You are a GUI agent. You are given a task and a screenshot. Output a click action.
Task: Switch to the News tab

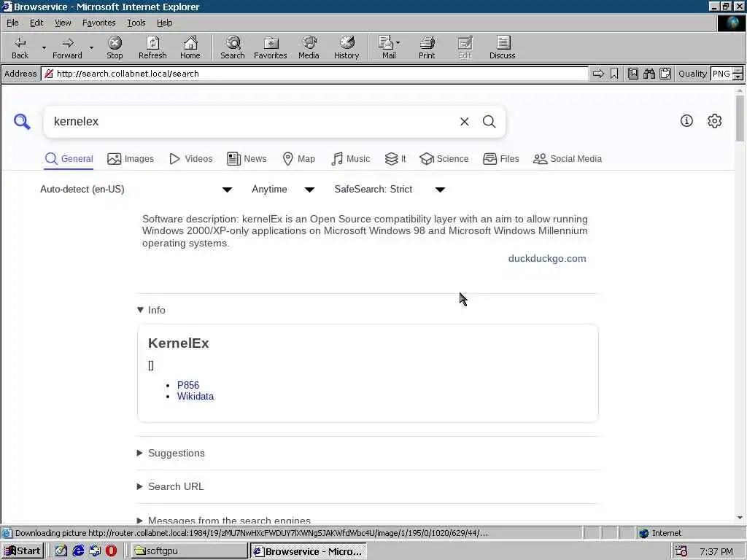[247, 158]
